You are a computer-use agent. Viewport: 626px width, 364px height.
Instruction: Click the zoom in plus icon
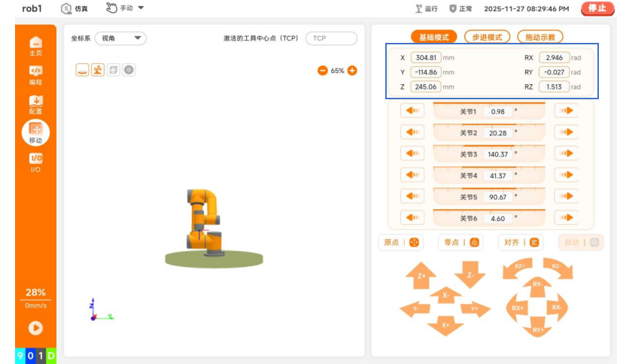352,70
